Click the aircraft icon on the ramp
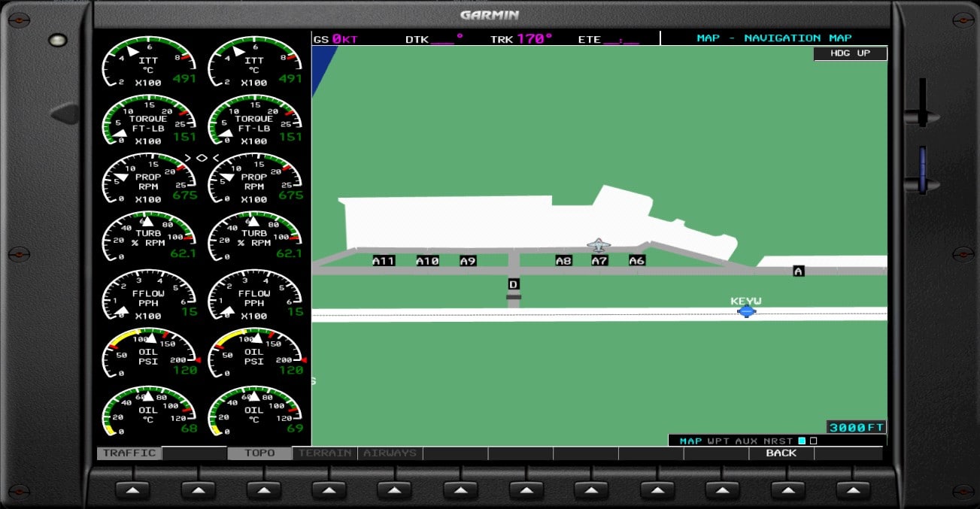 tap(599, 245)
